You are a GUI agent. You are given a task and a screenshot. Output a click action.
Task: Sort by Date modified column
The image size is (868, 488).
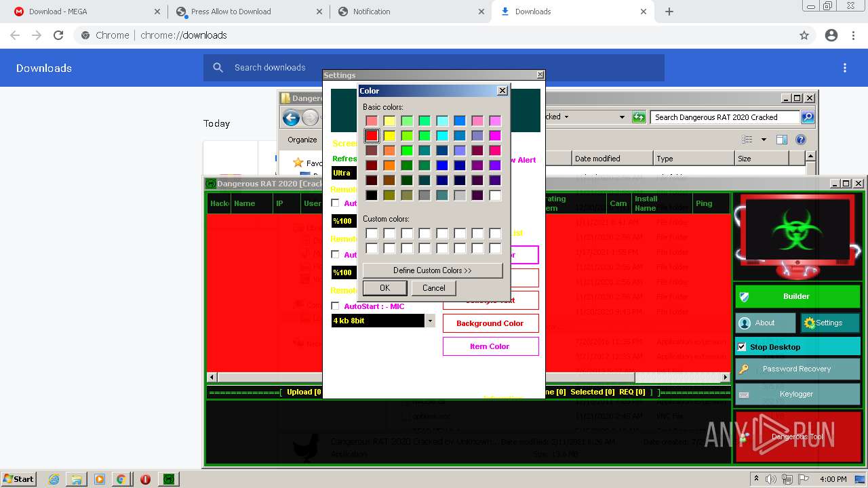tap(612, 159)
